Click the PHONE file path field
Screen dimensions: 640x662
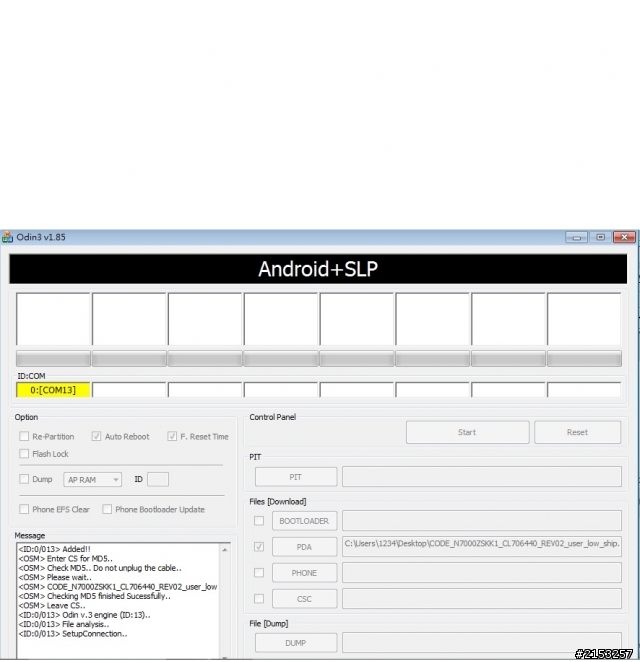482,572
